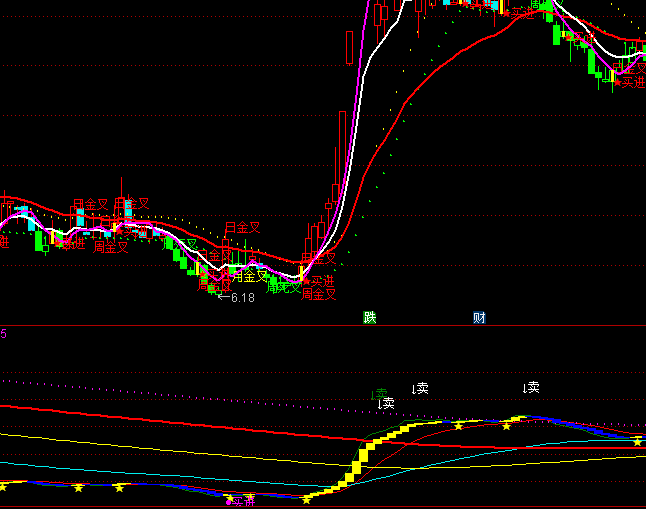The height and width of the screenshot is (509, 646).
Task: Click the 买进 label at far right edge
Action: point(633,83)
